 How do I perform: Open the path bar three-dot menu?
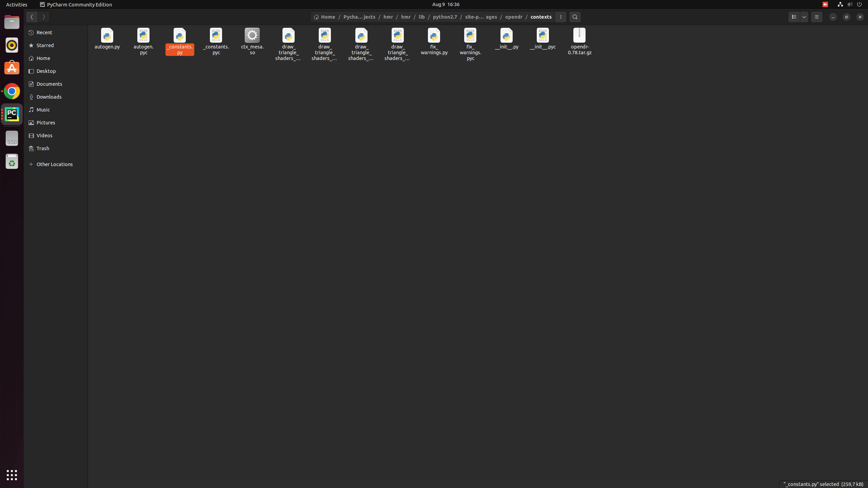pyautogui.click(x=560, y=17)
